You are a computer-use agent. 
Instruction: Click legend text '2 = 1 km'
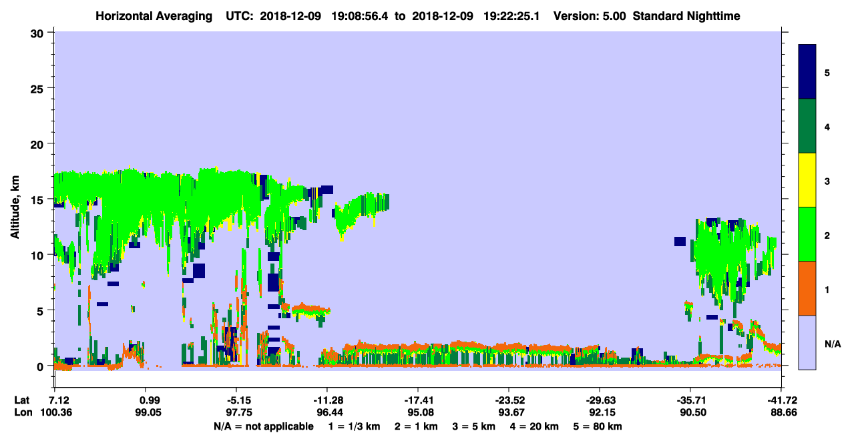pos(416,426)
